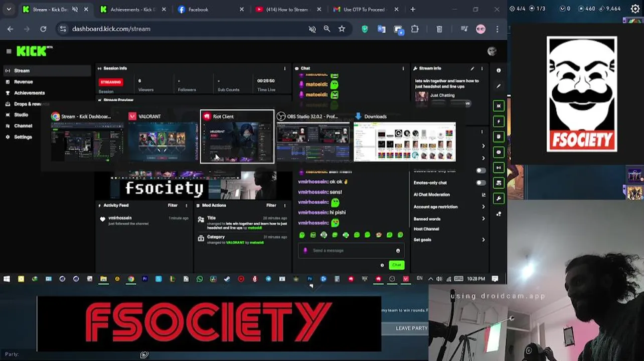Open Session info panel options

click(284, 69)
